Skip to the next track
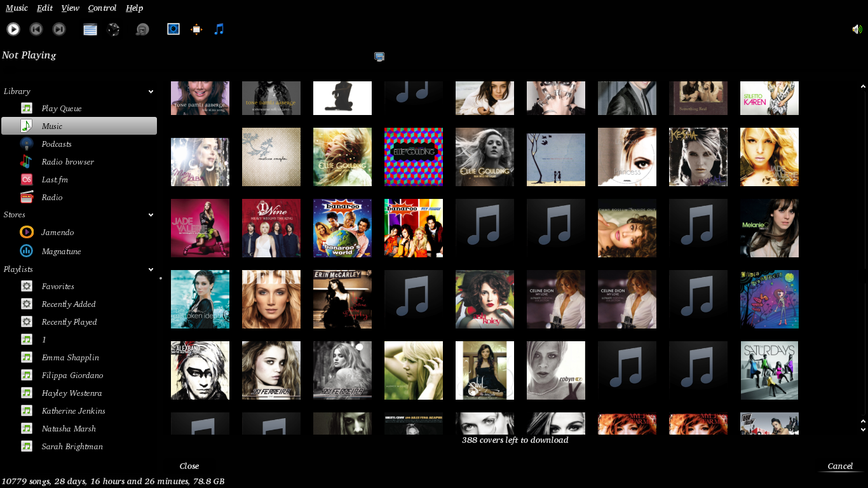 pyautogui.click(x=58, y=29)
